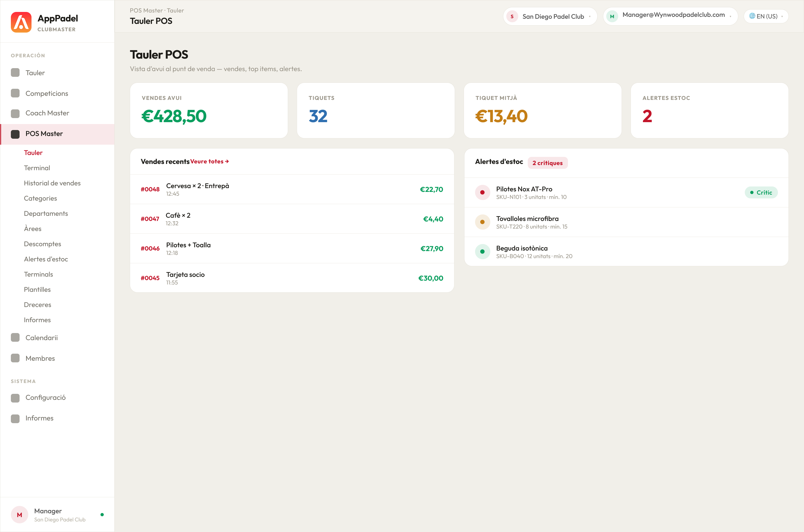
Task: Click the S avatar for San Diego Padel Club
Action: coord(512,16)
